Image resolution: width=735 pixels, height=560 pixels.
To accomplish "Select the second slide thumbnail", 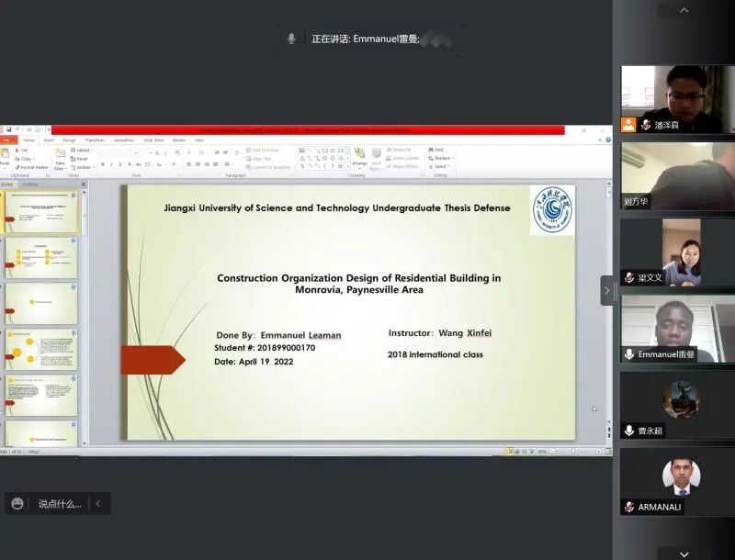I will click(41, 258).
